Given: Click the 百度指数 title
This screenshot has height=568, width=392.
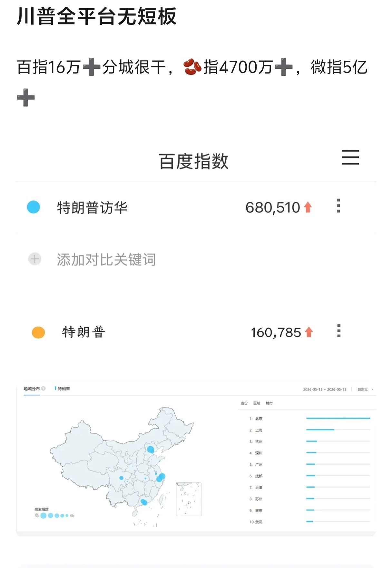Looking at the screenshot, I should point(193,161).
